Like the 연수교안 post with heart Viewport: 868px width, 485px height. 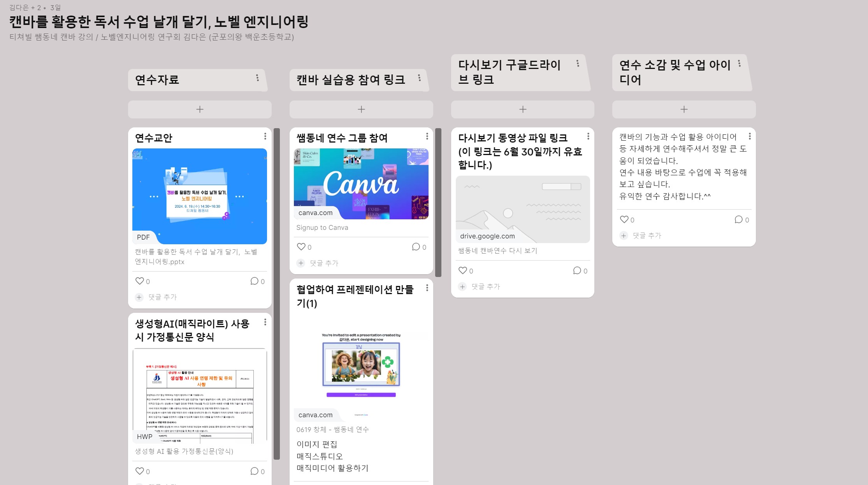139,281
